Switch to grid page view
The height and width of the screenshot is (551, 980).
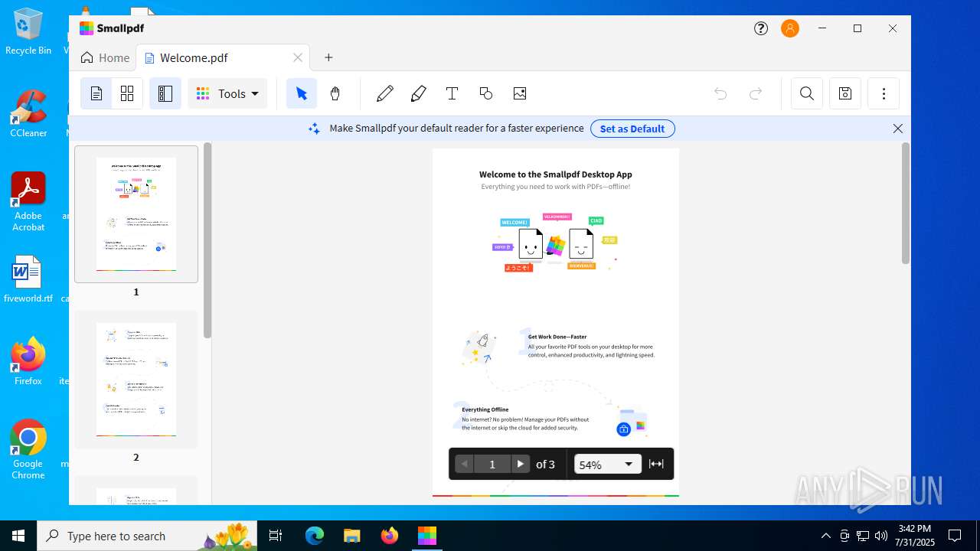tap(127, 93)
